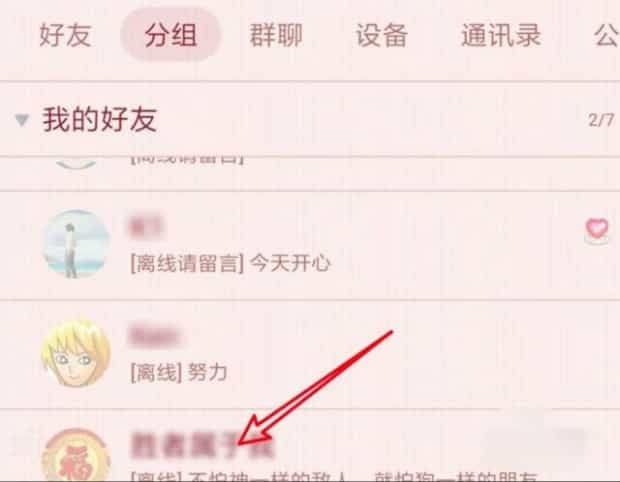Open the blonde anime avatar
620x482 pixels.
[x=76, y=353]
